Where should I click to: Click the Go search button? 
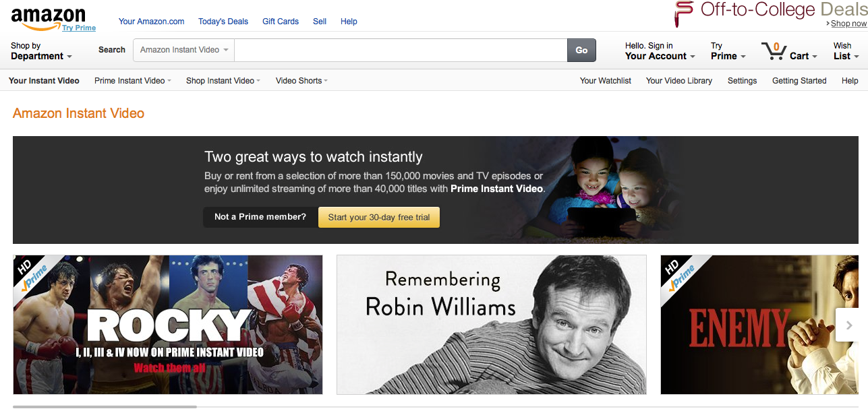click(581, 50)
